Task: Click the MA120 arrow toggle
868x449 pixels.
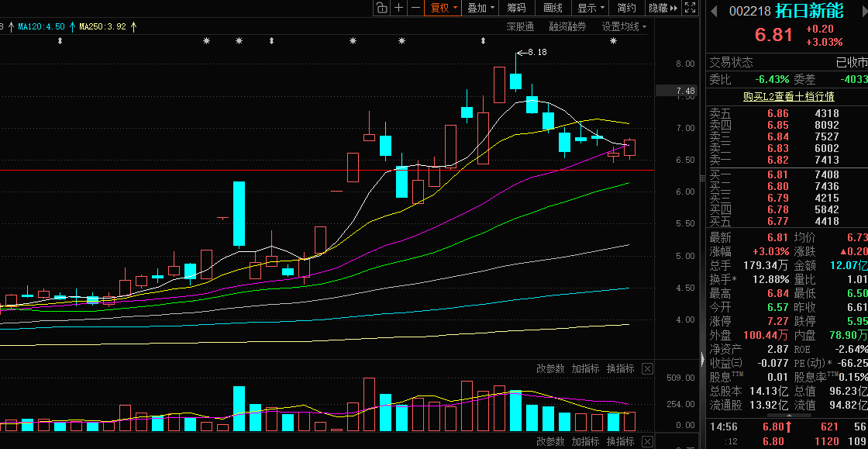Action: click(x=71, y=26)
